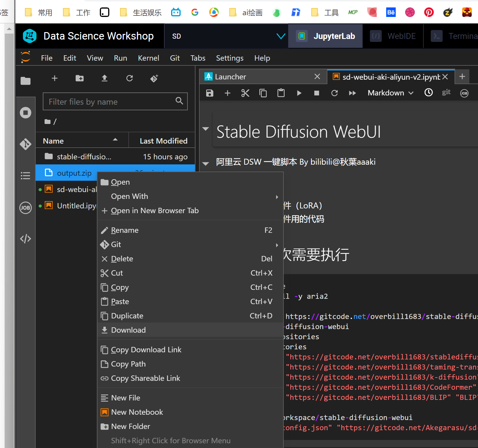Switch to sd-webui-aki-aliyun-v2.ipynb tab

tap(391, 77)
